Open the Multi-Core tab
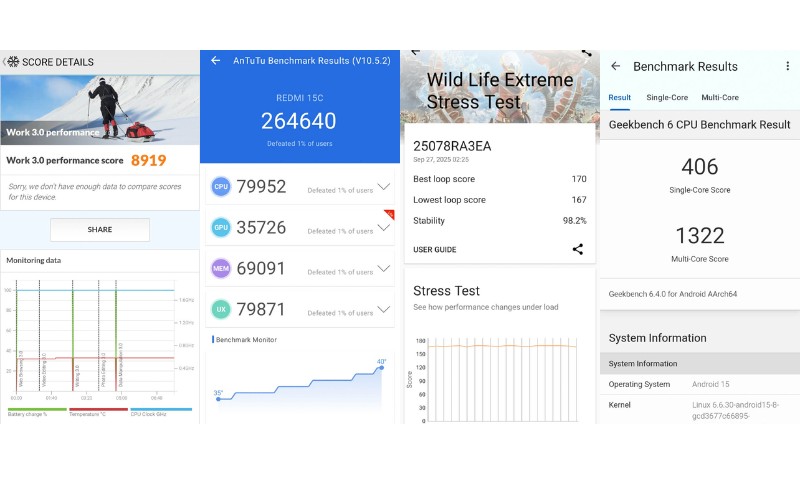The height and width of the screenshot is (500, 800). coord(720,98)
